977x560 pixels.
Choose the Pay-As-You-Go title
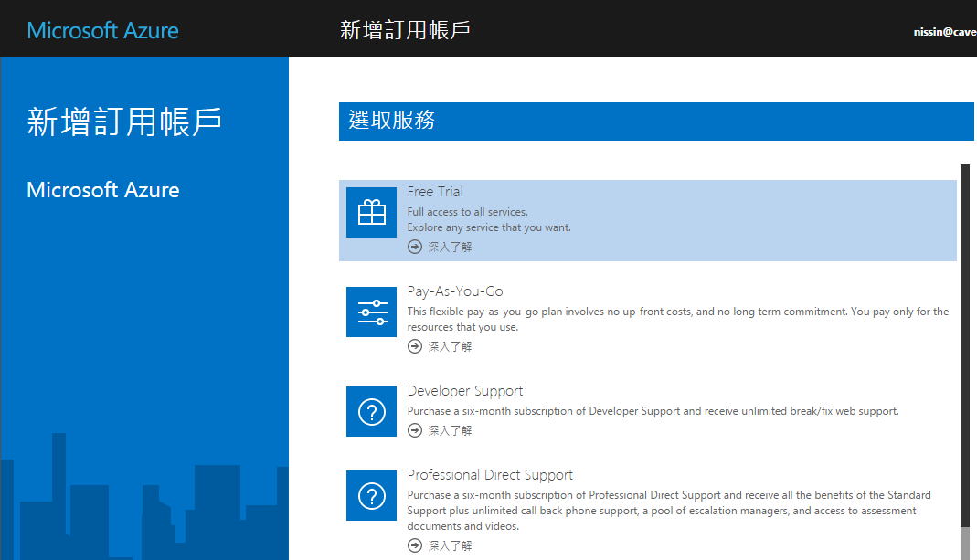point(455,291)
